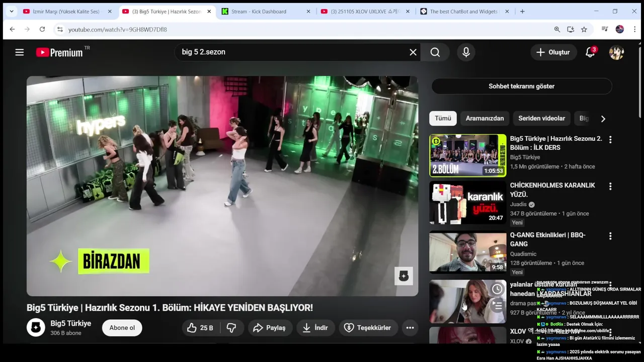Click the video player area

pos(222,186)
